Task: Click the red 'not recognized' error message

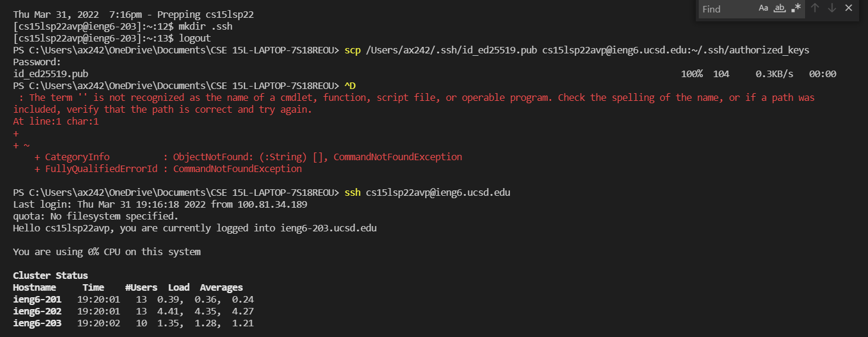Action: 414,98
